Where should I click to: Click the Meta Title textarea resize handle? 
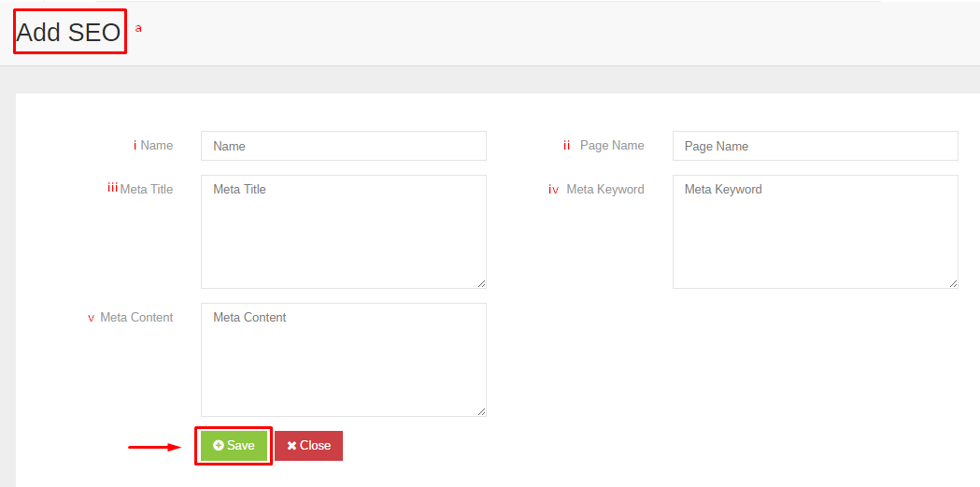pos(481,283)
